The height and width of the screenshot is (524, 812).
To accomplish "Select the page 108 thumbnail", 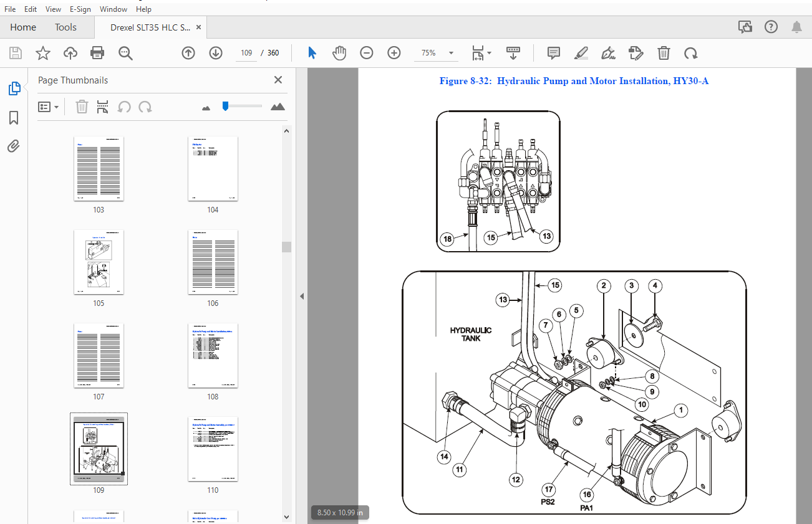I will click(x=213, y=356).
